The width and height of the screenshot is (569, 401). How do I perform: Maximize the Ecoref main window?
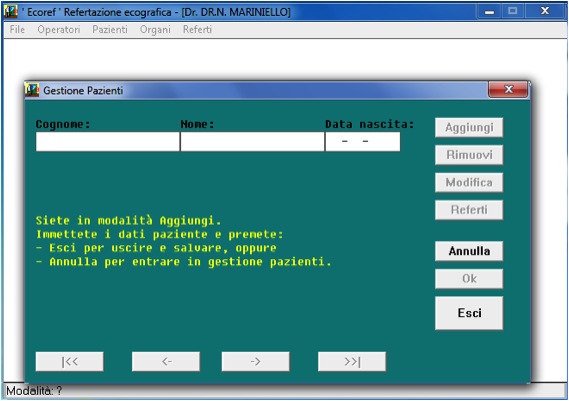point(512,11)
